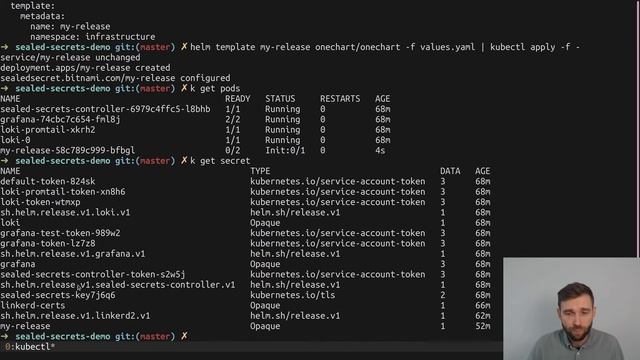Click the 52m age of my-release secret

pos(483,326)
